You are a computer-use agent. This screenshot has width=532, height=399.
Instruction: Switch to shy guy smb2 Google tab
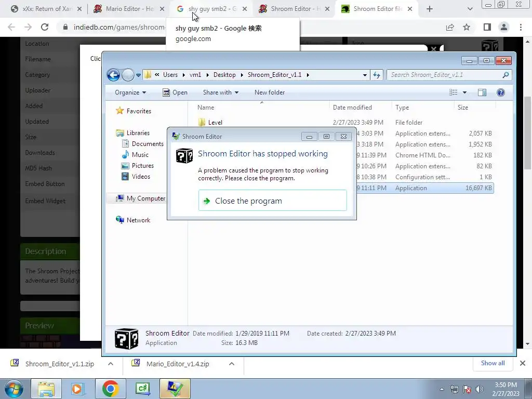[212, 9]
